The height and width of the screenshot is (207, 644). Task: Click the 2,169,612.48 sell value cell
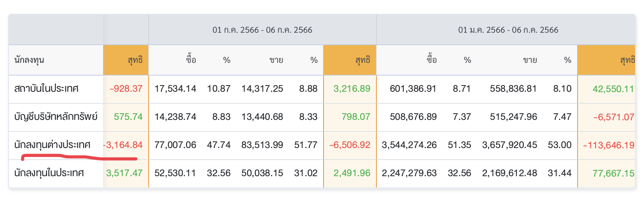(509, 173)
